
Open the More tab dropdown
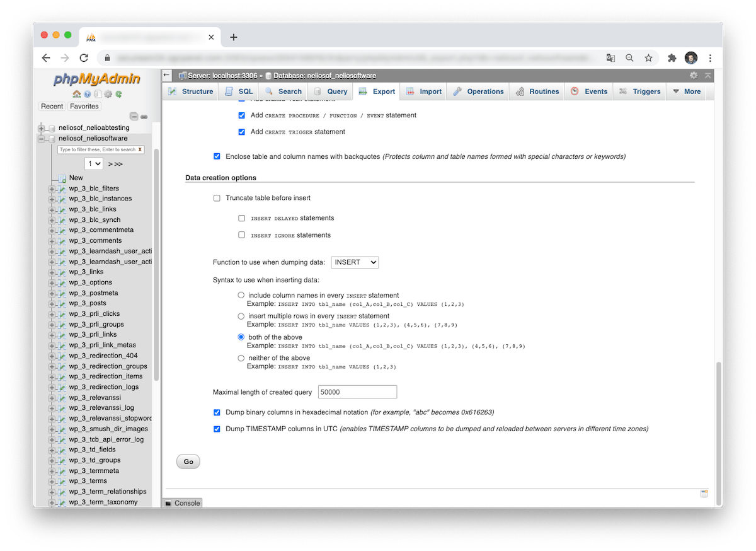coord(687,91)
